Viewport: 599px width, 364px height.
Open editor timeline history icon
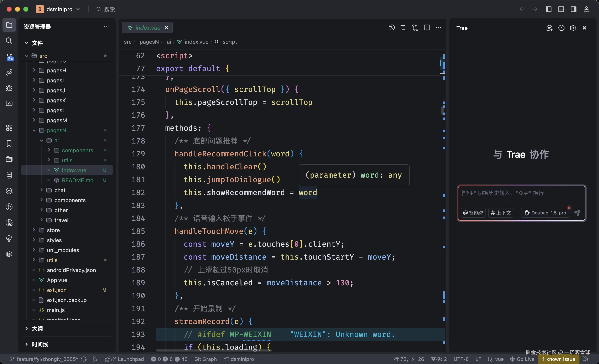391,27
